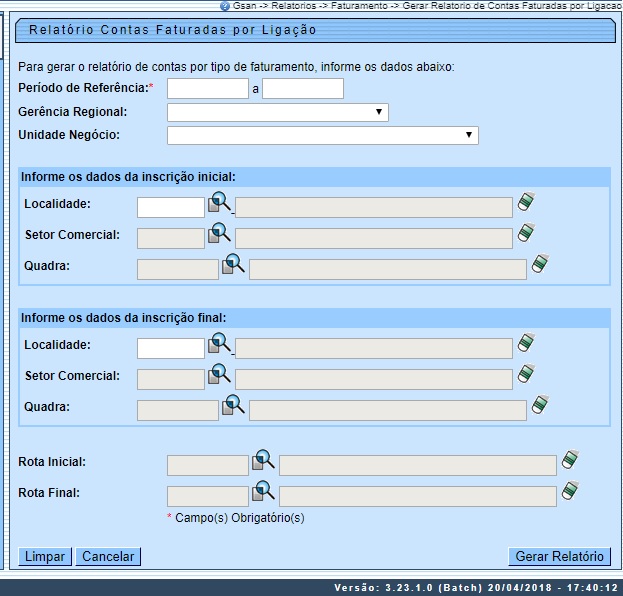Open search for initial Quadra

[x=233, y=263]
